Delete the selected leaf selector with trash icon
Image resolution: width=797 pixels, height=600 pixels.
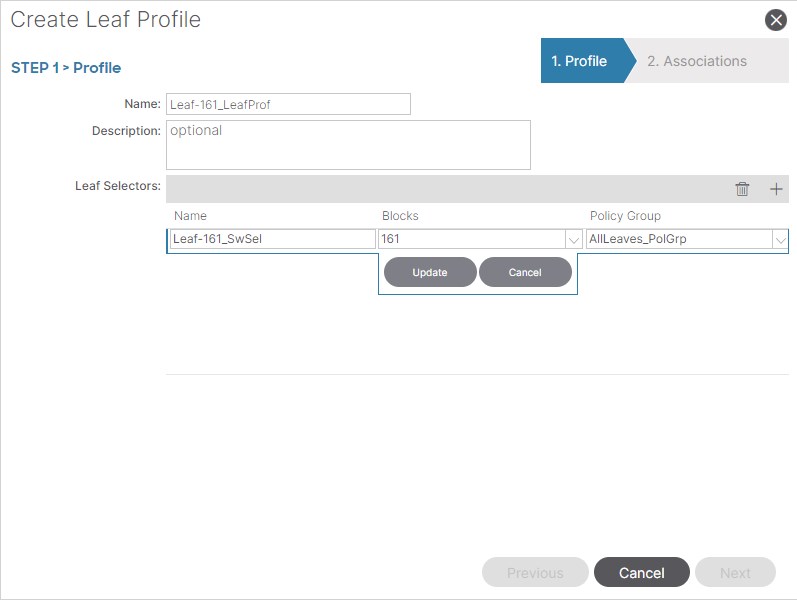click(742, 189)
